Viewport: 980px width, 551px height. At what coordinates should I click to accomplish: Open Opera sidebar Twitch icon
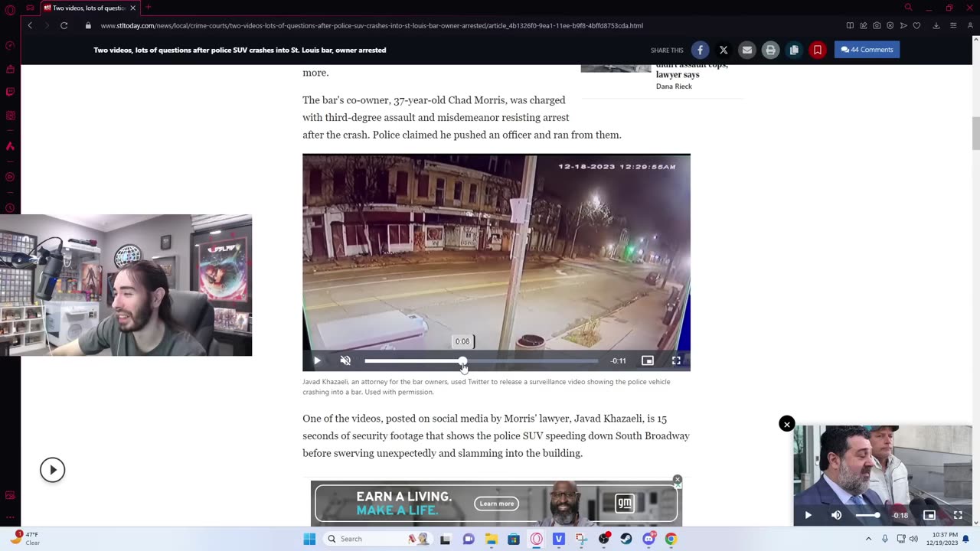tap(10, 92)
